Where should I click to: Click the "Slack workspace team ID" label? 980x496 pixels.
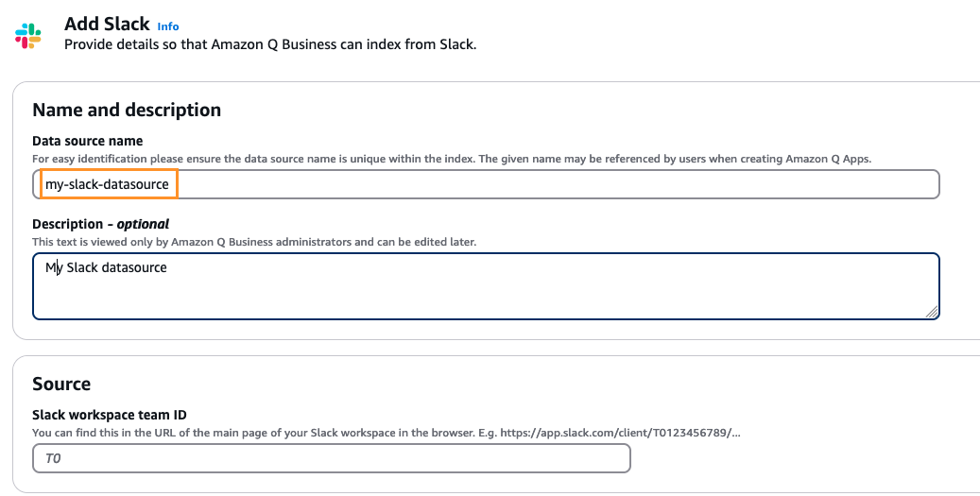pos(110,415)
